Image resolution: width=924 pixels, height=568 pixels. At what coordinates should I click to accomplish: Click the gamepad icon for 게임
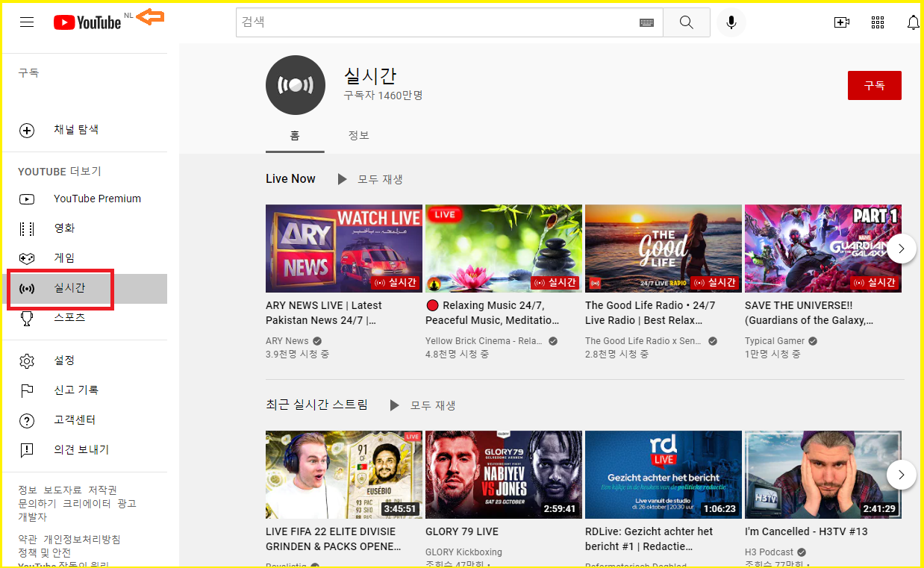tap(27, 258)
